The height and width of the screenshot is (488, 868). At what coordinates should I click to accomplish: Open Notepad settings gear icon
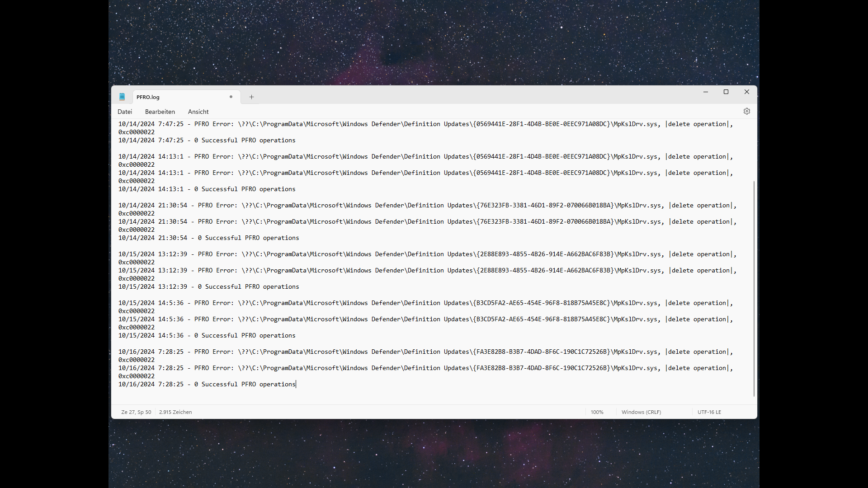click(746, 111)
